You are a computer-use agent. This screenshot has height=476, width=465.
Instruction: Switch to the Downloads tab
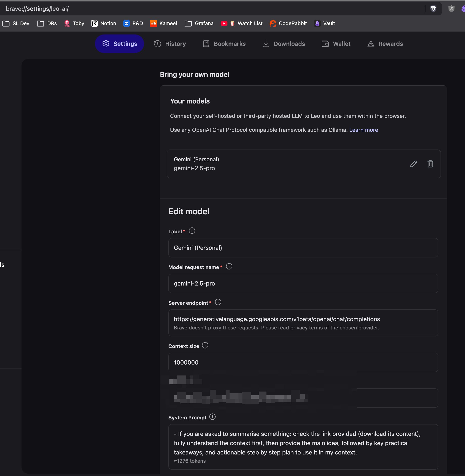tap(284, 44)
